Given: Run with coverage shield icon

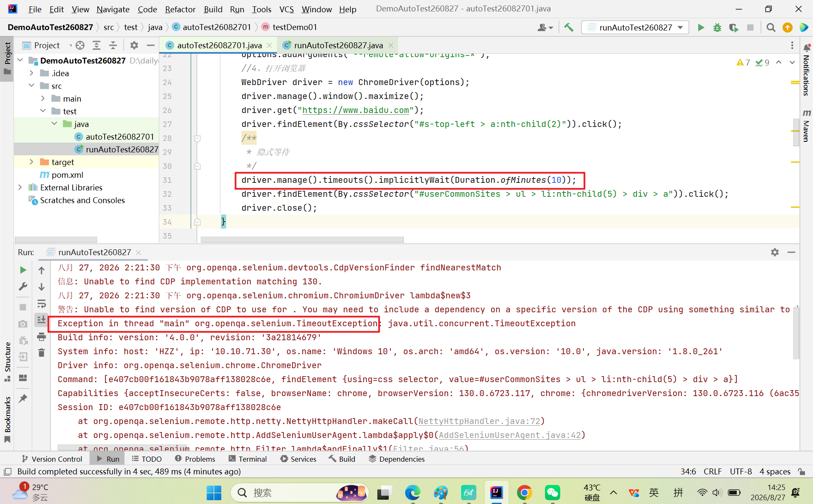Looking at the screenshot, I should point(733,28).
